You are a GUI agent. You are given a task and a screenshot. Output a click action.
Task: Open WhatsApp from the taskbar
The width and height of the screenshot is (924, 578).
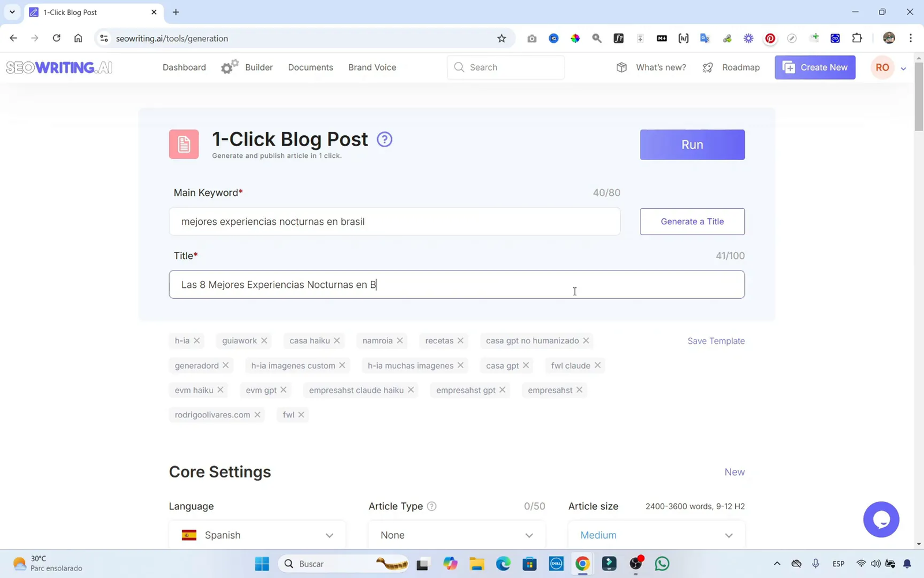point(662,564)
